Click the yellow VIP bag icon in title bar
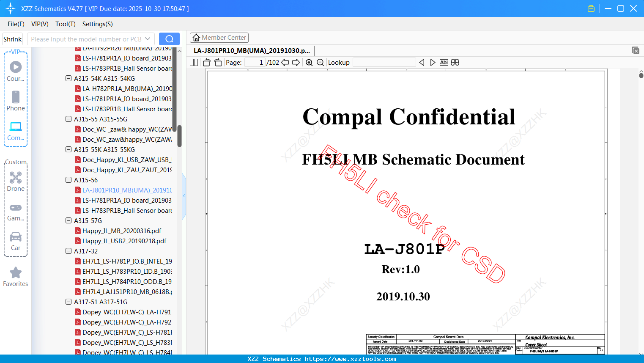This screenshot has width=644, height=363. click(591, 8)
